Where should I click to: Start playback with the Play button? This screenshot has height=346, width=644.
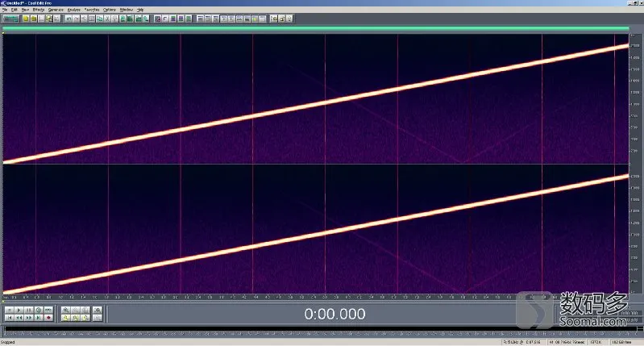pyautogui.click(x=19, y=310)
